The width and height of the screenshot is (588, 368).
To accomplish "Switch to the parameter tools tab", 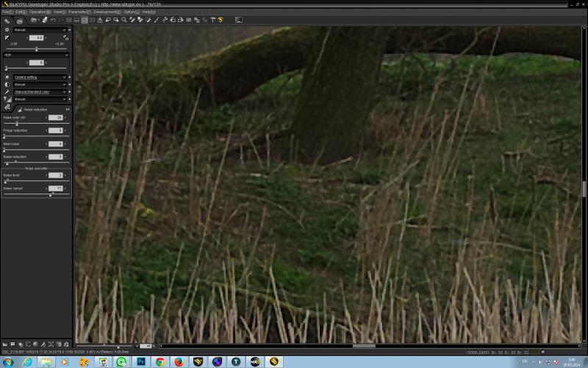I will 7,21.
